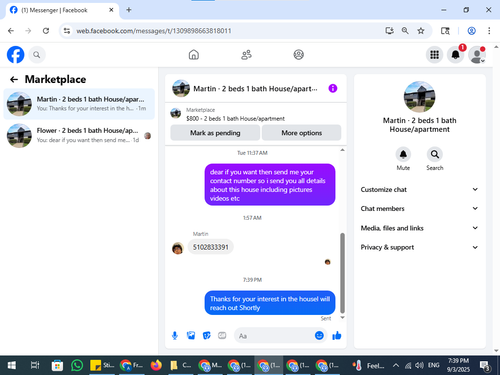Click Martin's avatar beside phone number
This screenshot has width=500, height=375.
pyautogui.click(x=178, y=248)
